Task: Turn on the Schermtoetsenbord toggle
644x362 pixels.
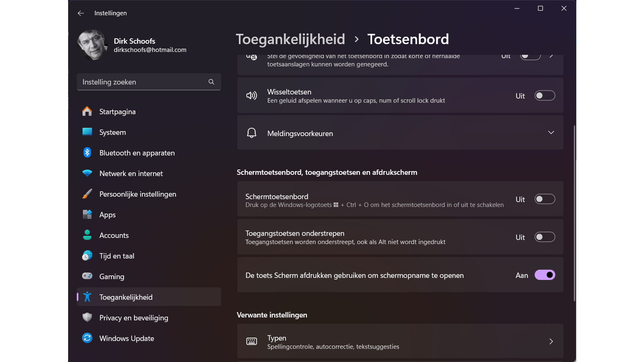Action: coord(545,199)
